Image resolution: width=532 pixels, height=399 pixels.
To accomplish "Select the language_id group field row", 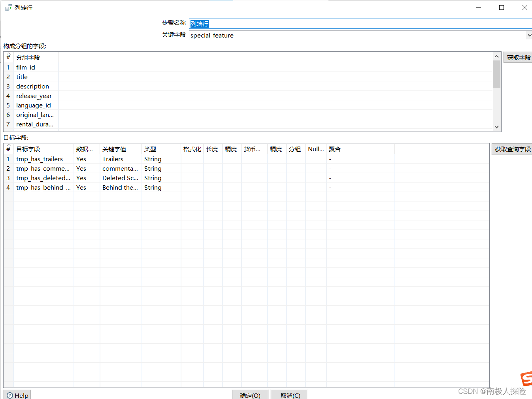I will tap(248, 105).
